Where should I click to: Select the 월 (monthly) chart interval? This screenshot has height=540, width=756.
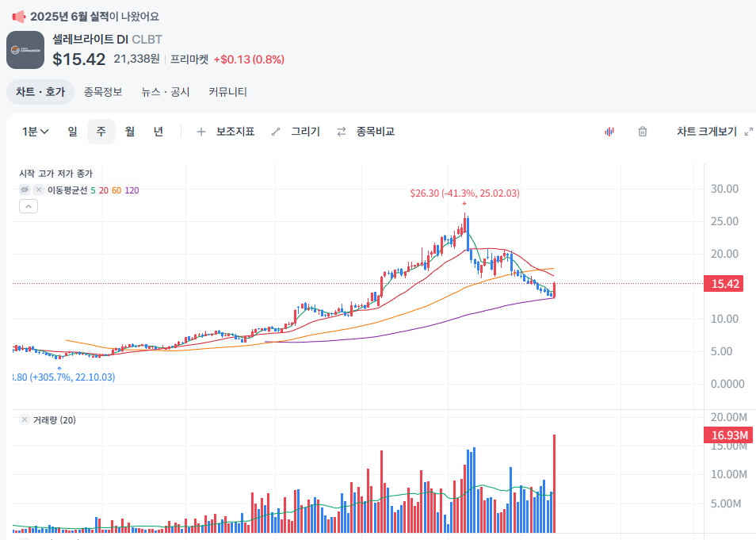tap(130, 132)
